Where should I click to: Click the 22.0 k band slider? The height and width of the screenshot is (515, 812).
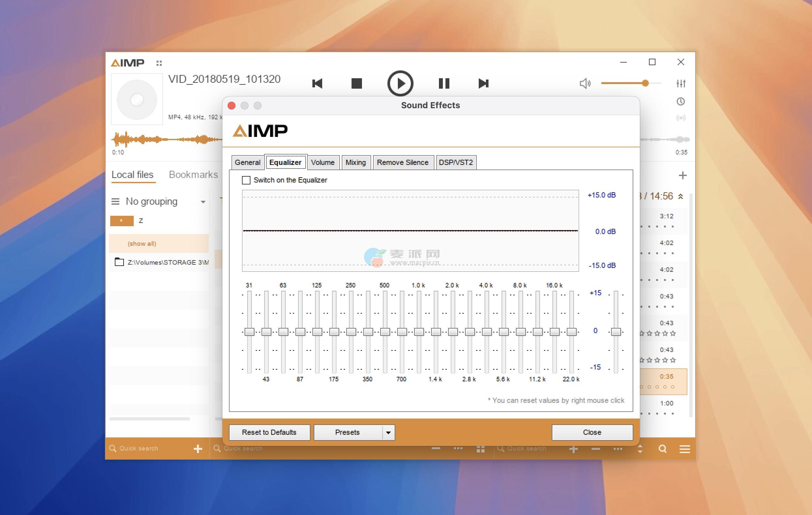(x=571, y=331)
